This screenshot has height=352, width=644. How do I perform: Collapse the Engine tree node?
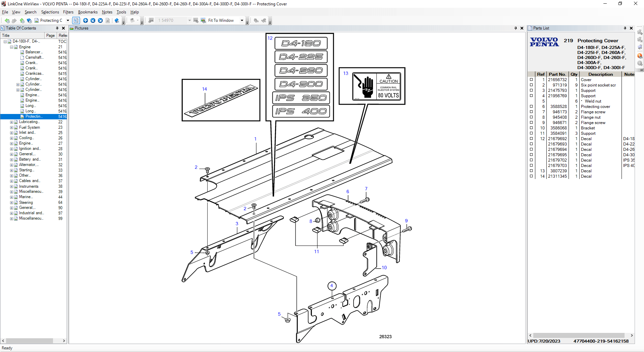(x=11, y=47)
